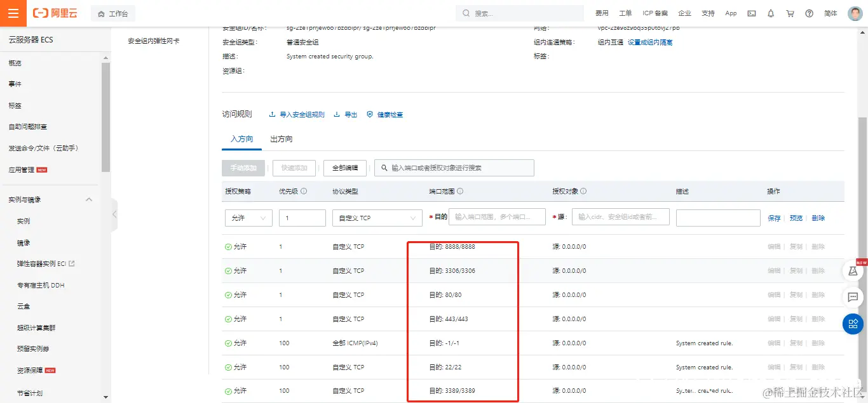This screenshot has width=868, height=403.
Task: Open the help question-mark icon
Action: pos(809,13)
